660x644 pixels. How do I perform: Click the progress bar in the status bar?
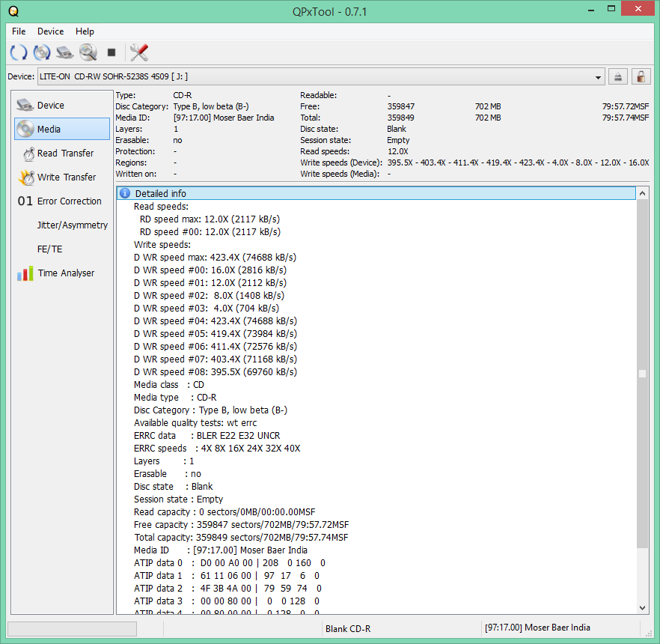pyautogui.click(x=72, y=629)
